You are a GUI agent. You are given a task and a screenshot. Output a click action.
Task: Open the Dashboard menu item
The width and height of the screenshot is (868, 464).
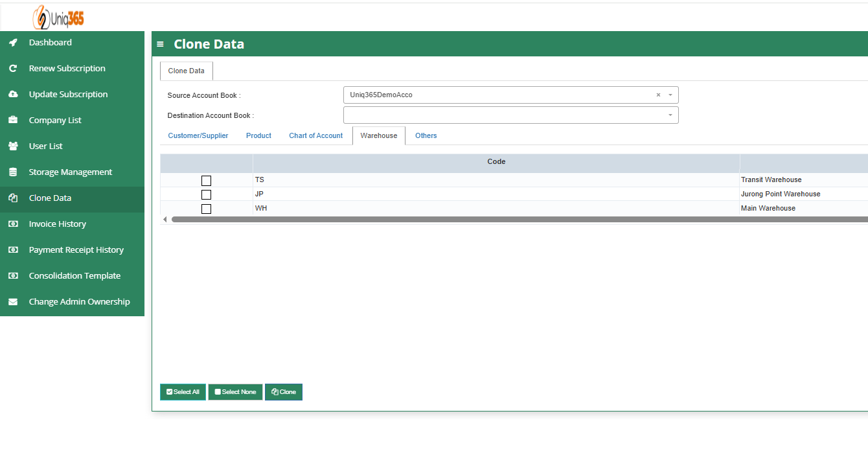pos(72,43)
